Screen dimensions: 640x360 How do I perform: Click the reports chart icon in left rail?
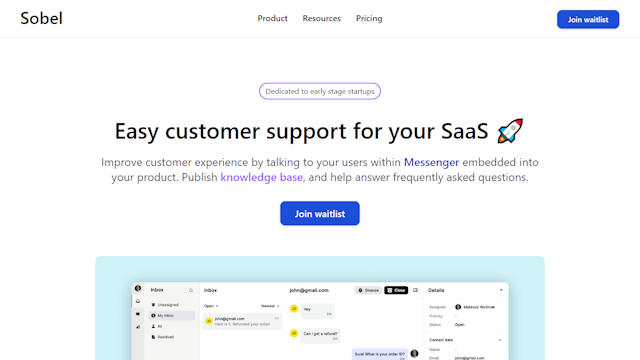(138, 327)
